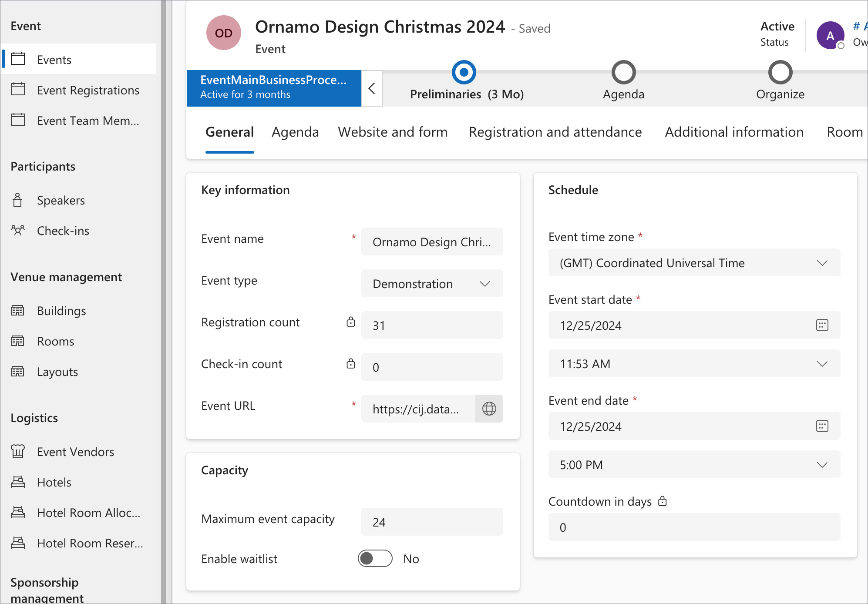Select the Preliminaries process stage
This screenshot has height=604, width=868.
[464, 72]
